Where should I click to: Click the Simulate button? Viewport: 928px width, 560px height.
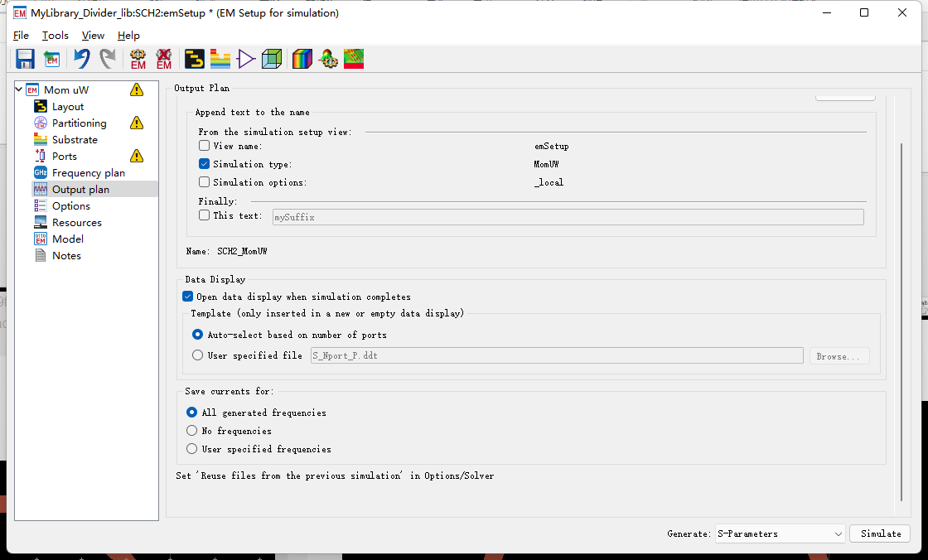(880, 533)
